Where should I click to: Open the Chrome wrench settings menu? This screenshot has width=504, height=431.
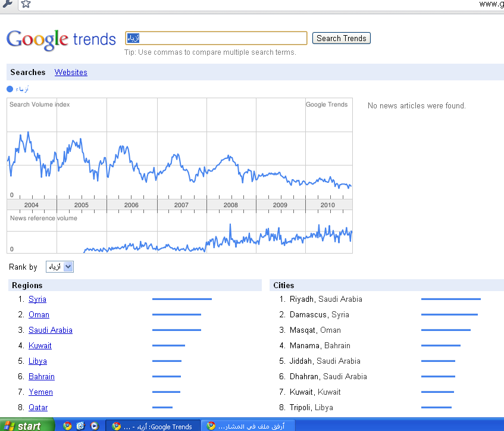point(7,4)
